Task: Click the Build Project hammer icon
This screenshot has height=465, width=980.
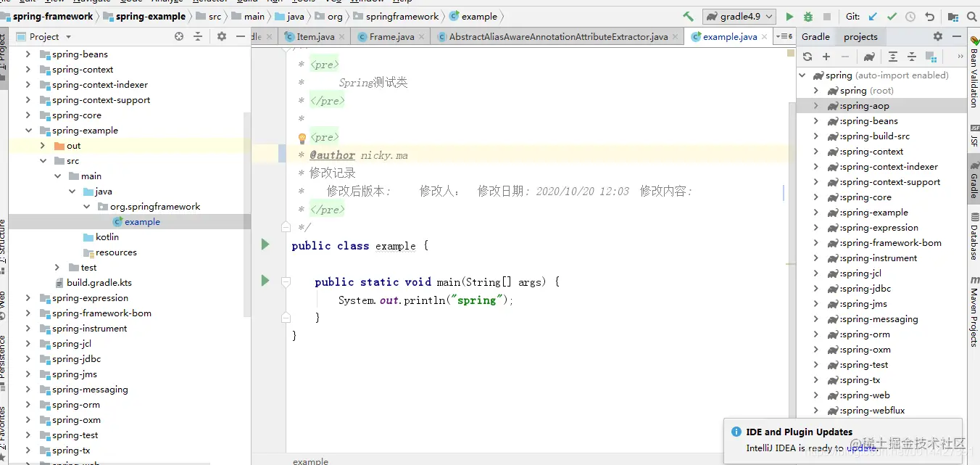Action: (x=689, y=17)
